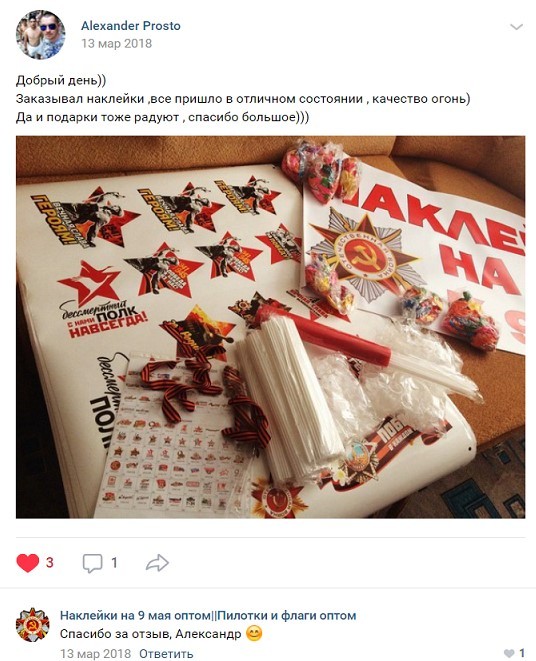Open the post timestamp under author name
Image resolution: width=536 pixels, height=661 pixels.
coord(116,43)
